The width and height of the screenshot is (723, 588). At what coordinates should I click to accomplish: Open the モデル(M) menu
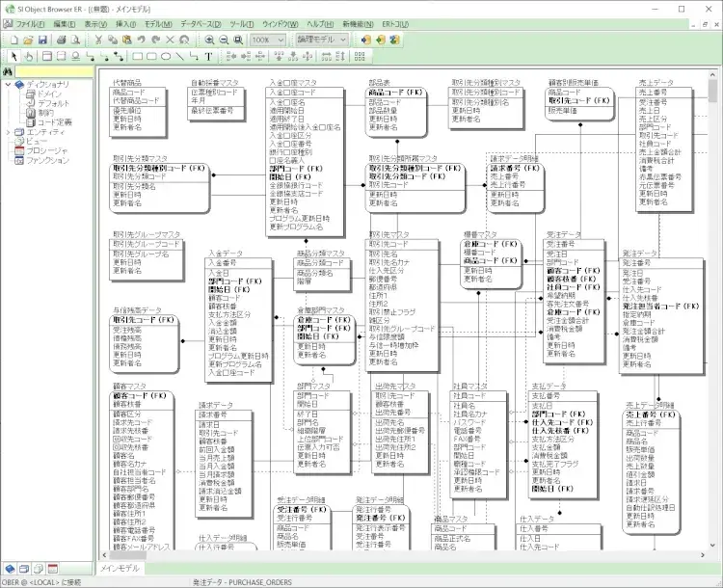[158, 24]
